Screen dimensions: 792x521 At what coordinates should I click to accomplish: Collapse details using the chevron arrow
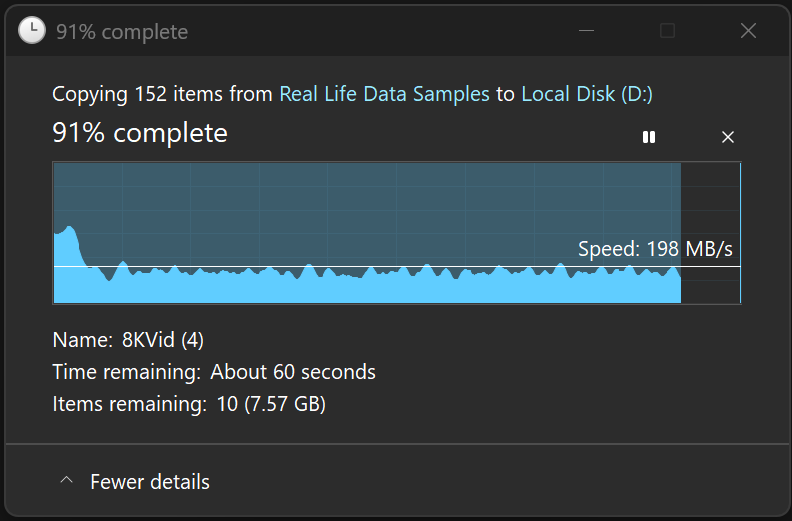[x=66, y=481]
